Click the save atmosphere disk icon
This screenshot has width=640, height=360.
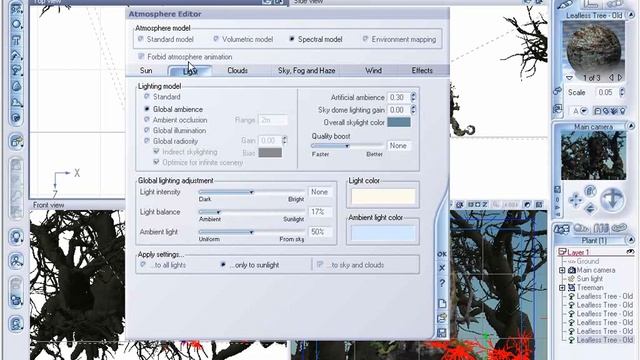click(442, 332)
